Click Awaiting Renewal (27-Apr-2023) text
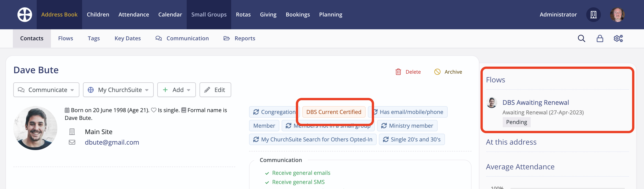This screenshot has width=644, height=189. (543, 112)
